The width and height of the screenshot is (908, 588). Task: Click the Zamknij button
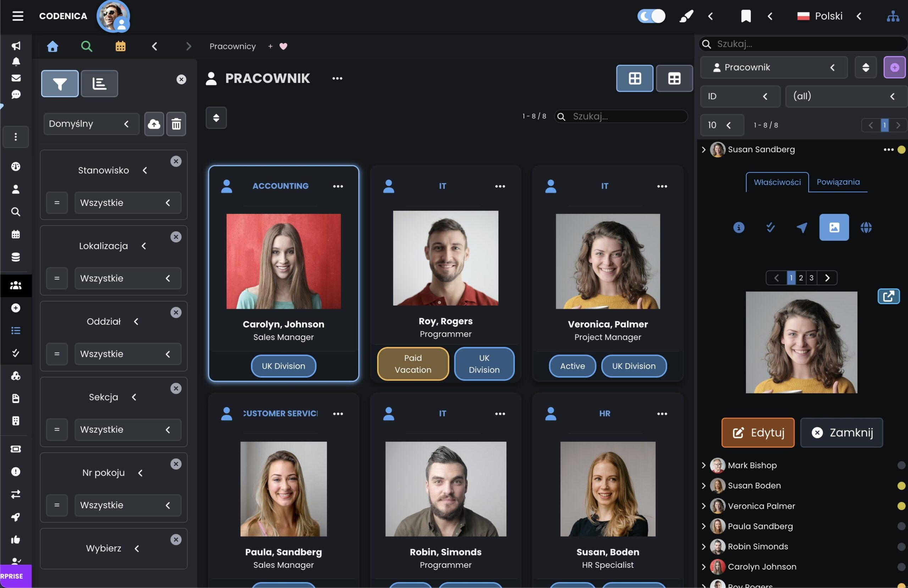click(x=841, y=432)
